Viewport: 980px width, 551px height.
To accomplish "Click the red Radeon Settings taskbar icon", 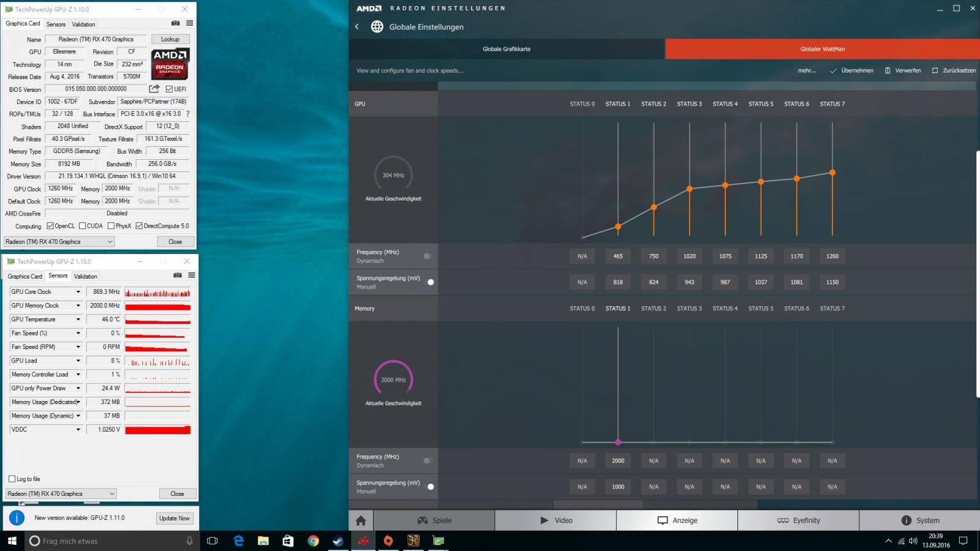I will click(363, 541).
